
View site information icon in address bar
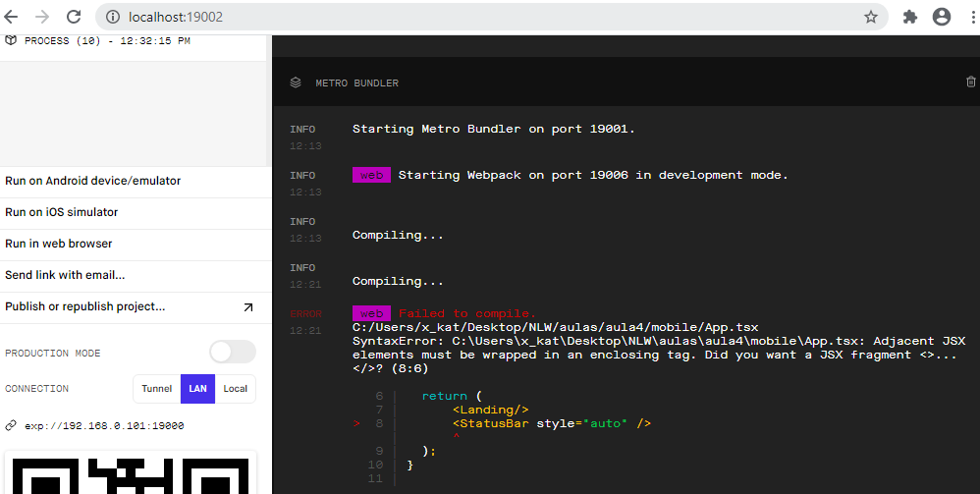(x=113, y=17)
